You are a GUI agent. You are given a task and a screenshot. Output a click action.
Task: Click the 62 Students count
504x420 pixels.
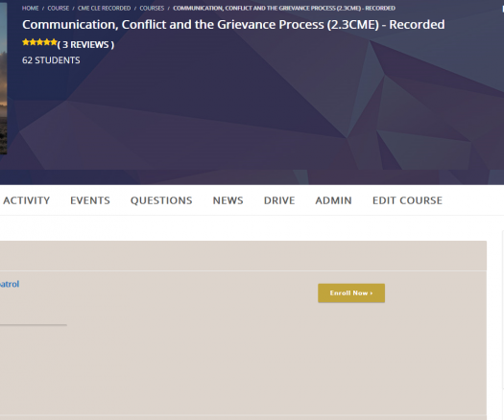[x=51, y=60]
